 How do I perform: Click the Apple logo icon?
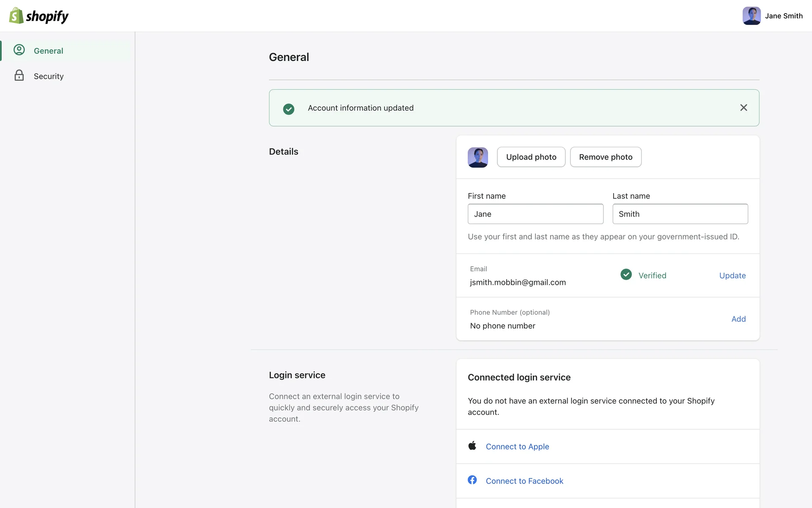point(472,446)
